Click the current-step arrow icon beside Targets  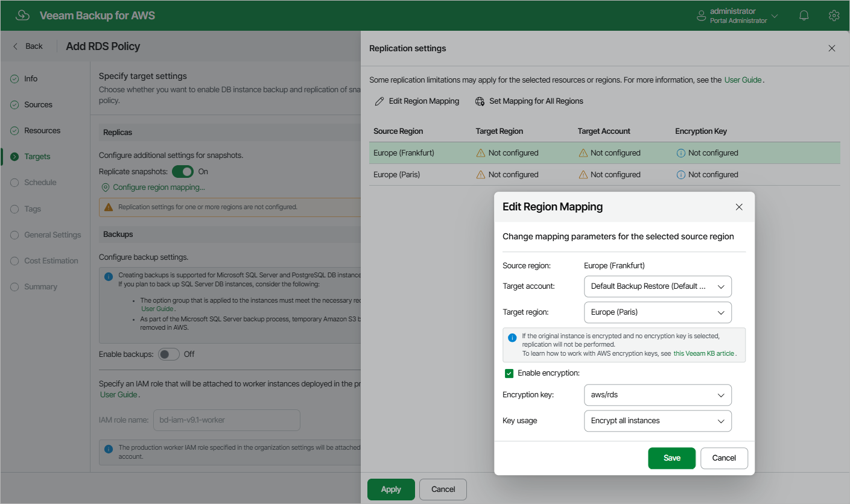14,157
